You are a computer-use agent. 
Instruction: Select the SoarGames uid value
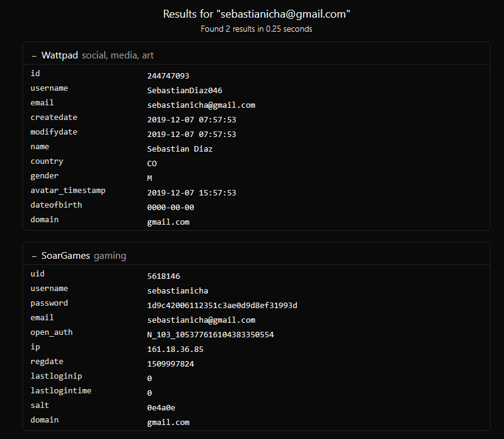point(163,276)
